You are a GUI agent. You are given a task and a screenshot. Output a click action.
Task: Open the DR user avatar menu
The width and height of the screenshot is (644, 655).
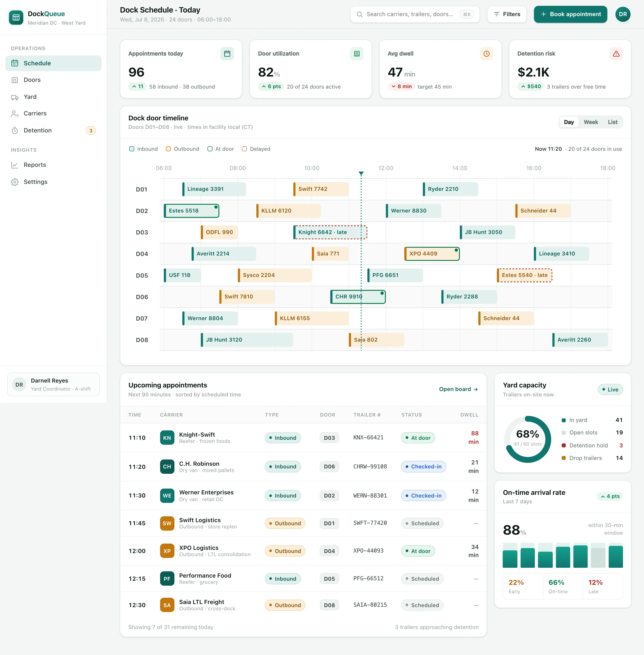pos(623,14)
